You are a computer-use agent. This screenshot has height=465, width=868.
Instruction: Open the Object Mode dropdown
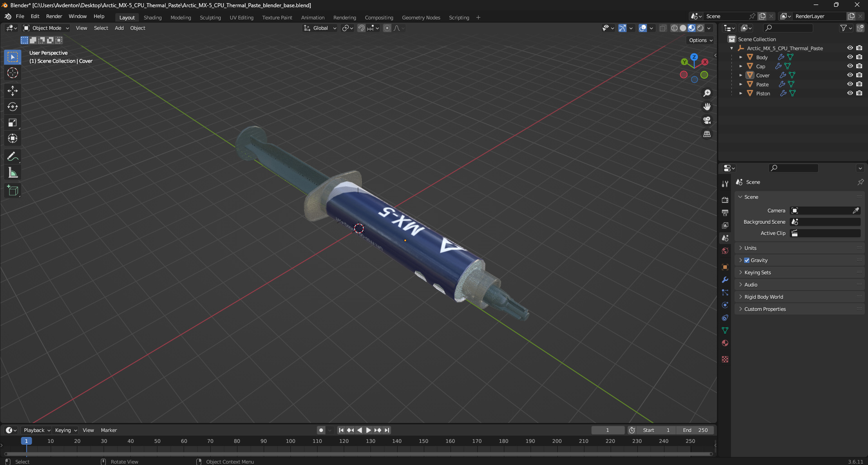click(46, 28)
